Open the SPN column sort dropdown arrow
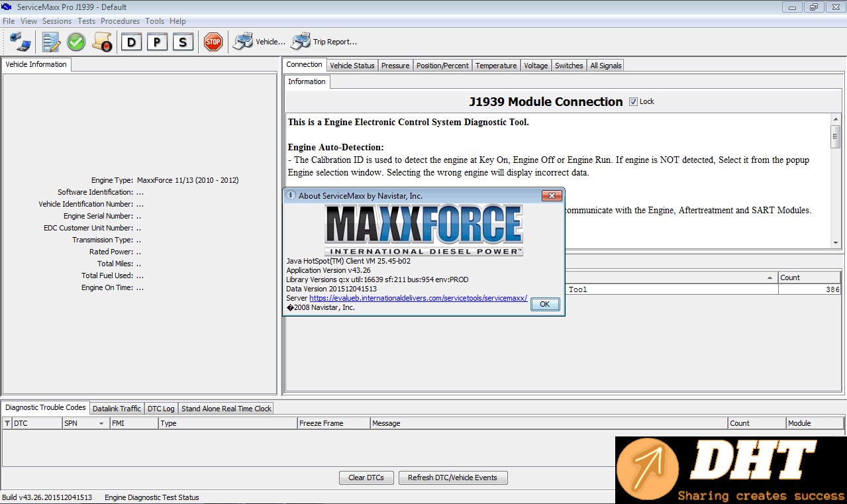 click(x=101, y=424)
